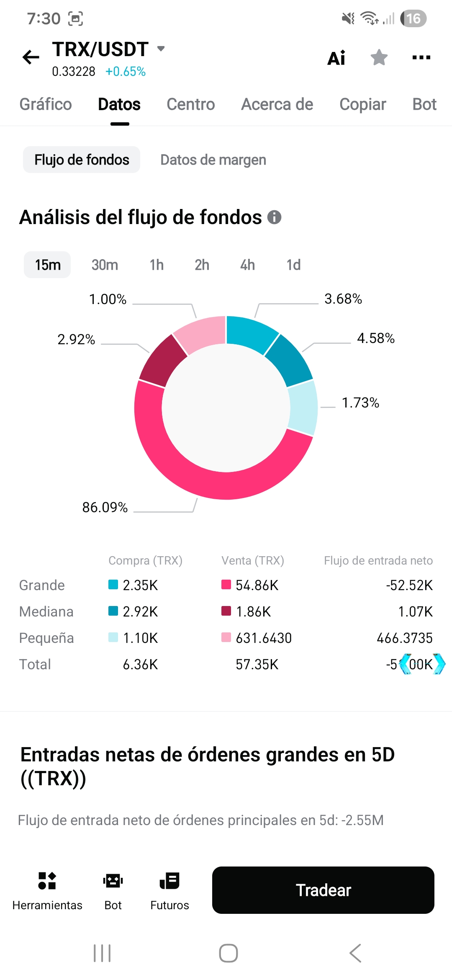
Task: Tap the Tradear button
Action: [x=323, y=890]
